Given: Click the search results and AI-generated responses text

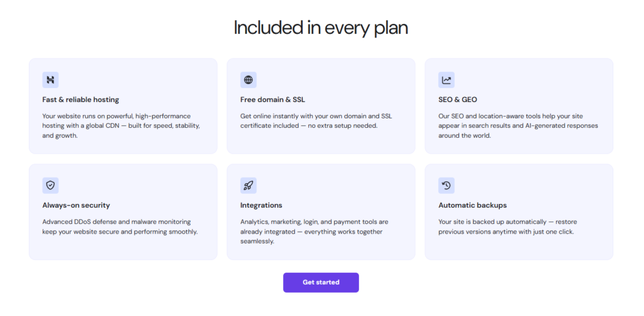Looking at the screenshot, I should (x=518, y=126).
